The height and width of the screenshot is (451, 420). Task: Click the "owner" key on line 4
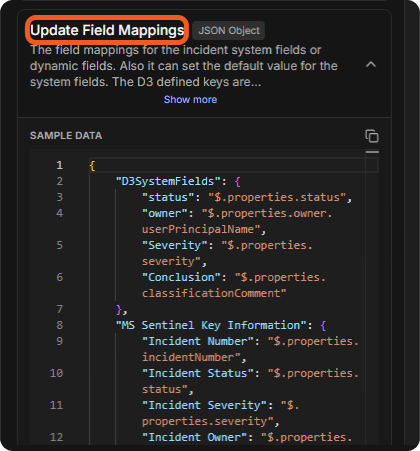point(165,213)
